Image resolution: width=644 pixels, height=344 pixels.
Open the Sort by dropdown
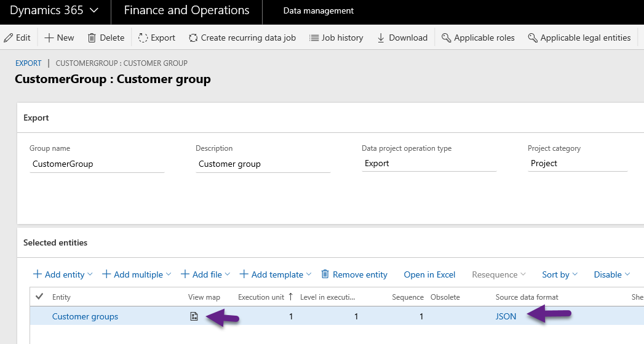click(x=560, y=274)
